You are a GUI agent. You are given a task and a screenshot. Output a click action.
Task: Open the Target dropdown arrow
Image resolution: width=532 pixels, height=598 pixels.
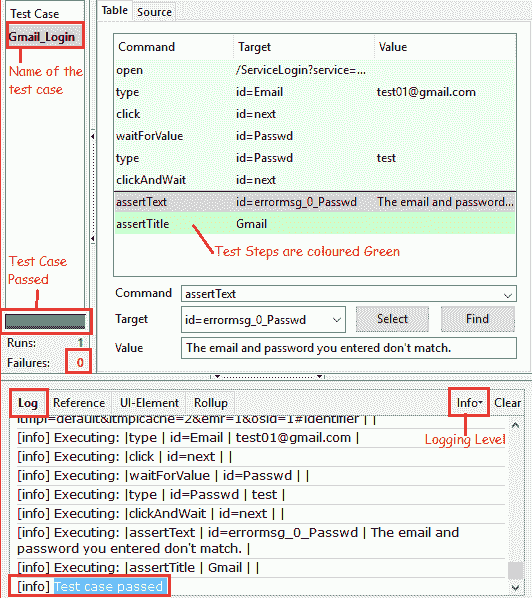pos(336,320)
